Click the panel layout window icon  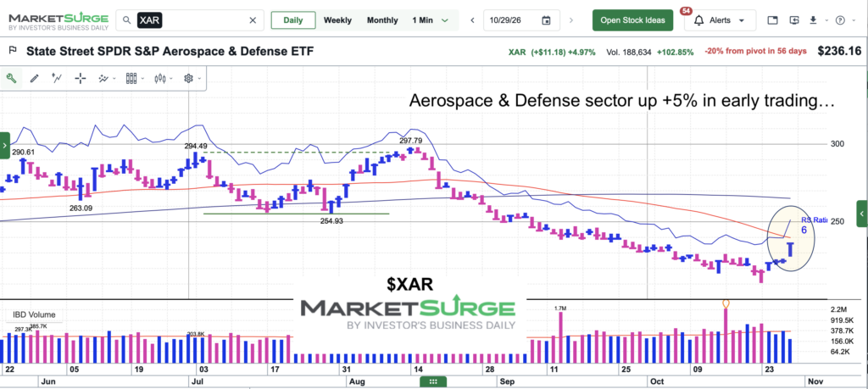772,20
